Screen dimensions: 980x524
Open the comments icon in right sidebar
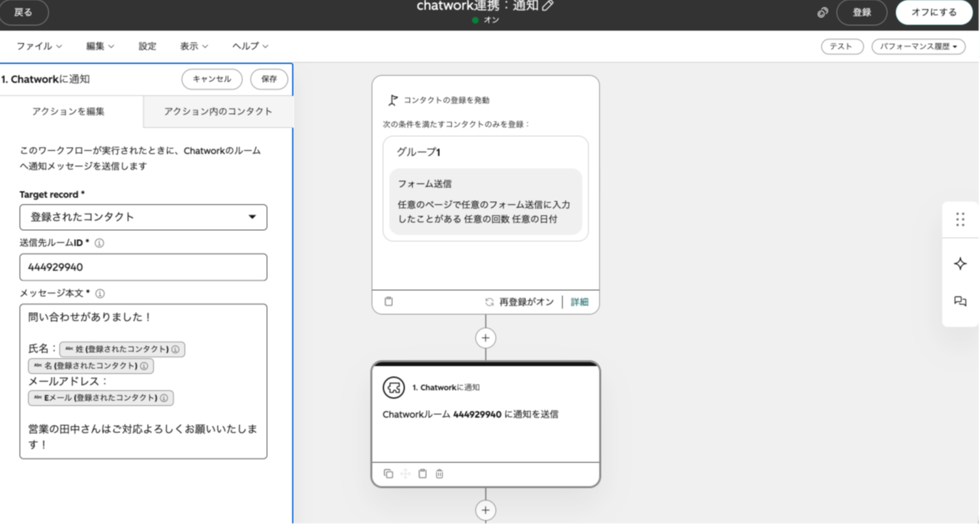960,301
